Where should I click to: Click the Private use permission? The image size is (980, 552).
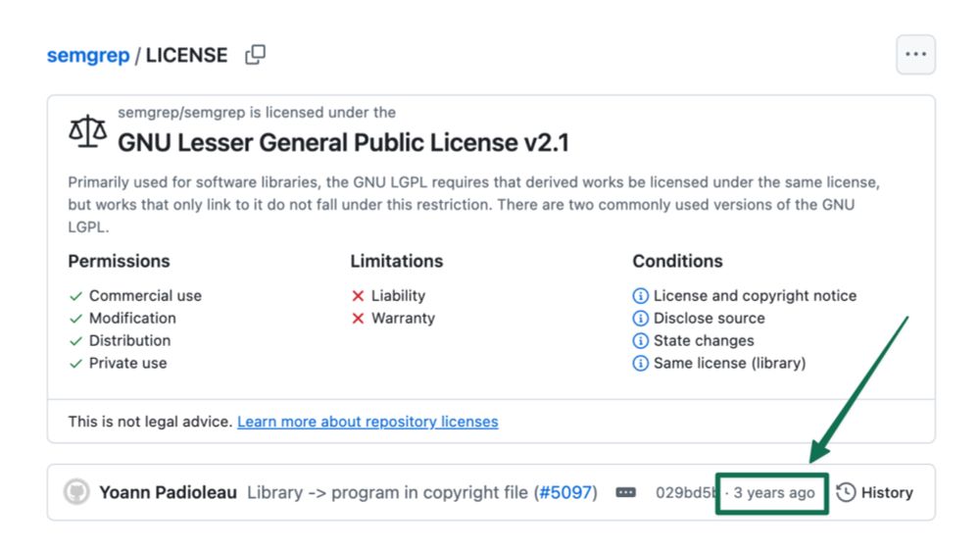pyautogui.click(x=127, y=363)
